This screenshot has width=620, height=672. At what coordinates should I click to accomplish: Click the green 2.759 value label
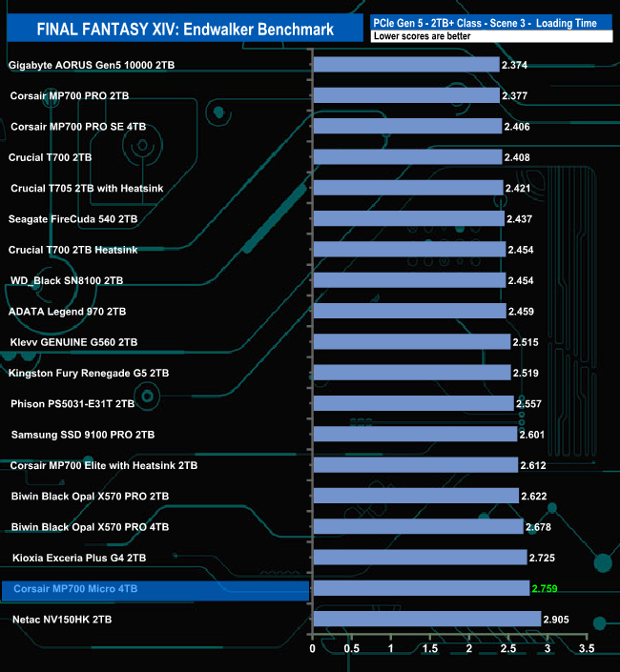[545, 589]
